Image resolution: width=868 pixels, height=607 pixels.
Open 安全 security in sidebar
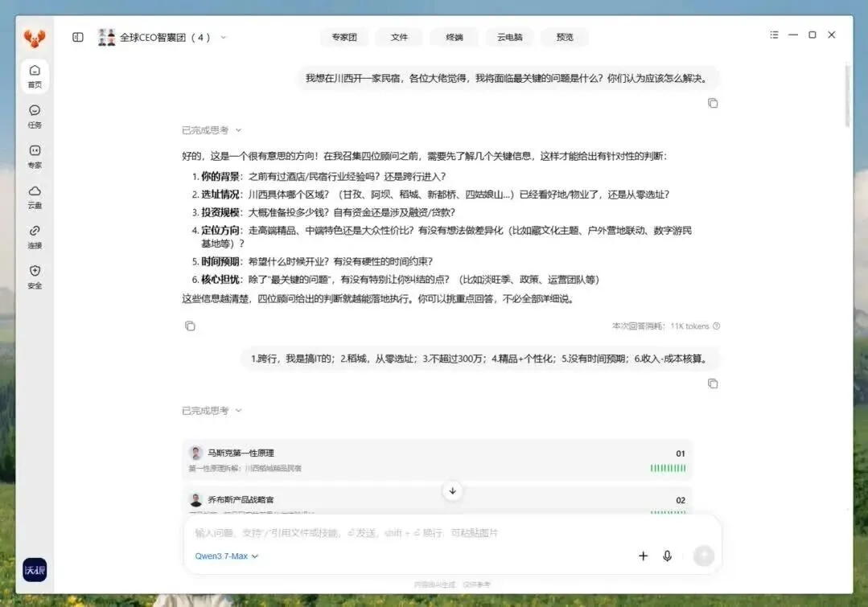(x=35, y=277)
